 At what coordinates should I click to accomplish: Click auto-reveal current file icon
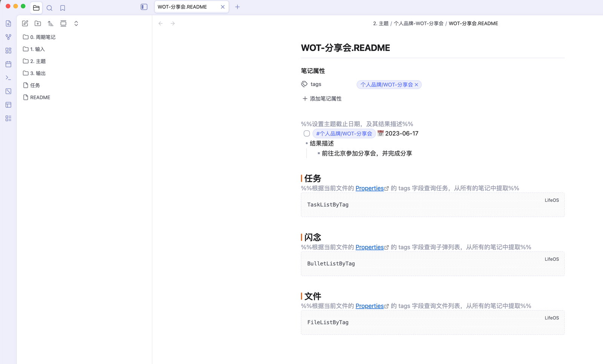tap(63, 23)
